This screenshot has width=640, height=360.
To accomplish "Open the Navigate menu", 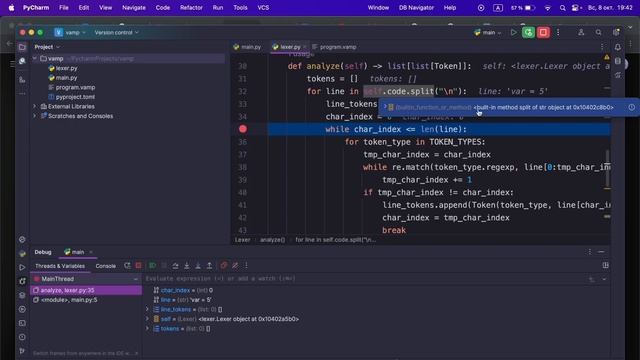I will [x=133, y=8].
